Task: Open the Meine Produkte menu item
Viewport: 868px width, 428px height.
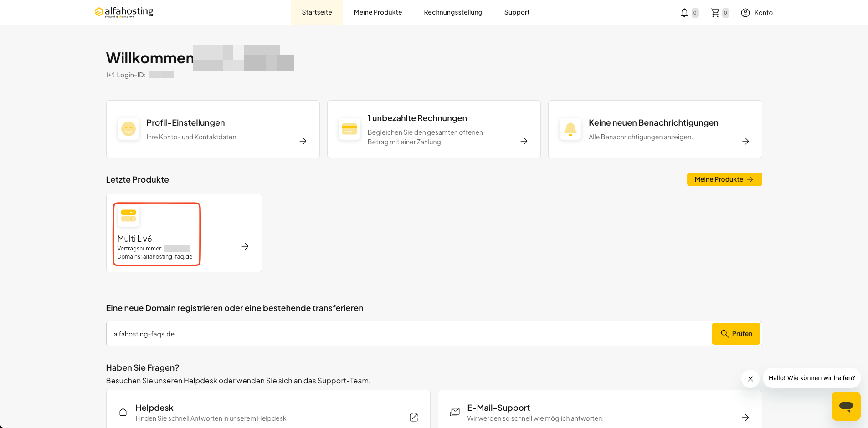Action: point(378,12)
